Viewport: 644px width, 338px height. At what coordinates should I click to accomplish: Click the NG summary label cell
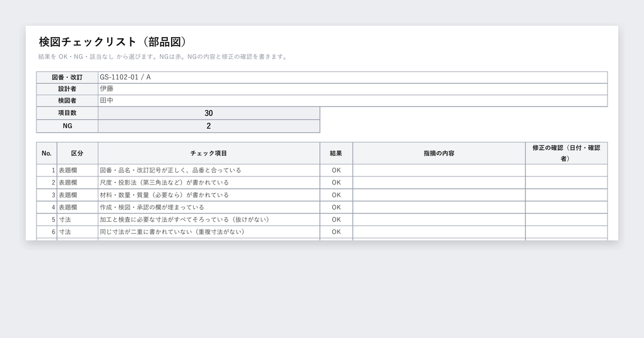click(x=67, y=126)
